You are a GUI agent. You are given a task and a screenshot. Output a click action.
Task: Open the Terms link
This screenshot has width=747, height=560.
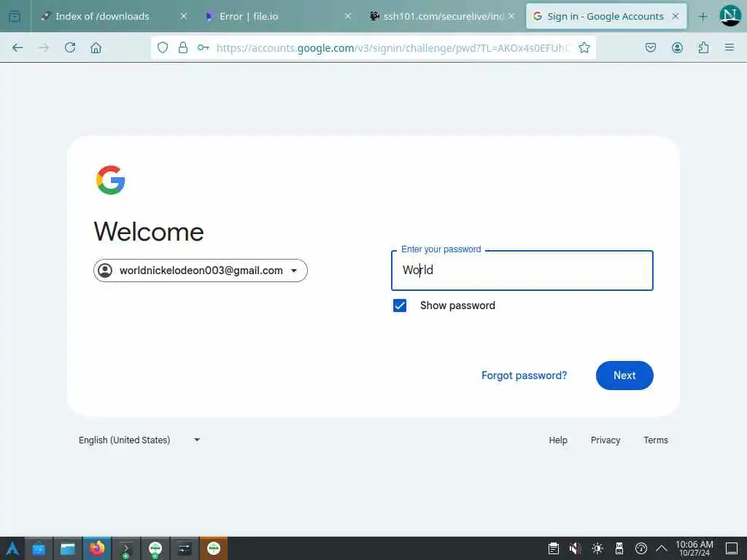click(x=656, y=440)
